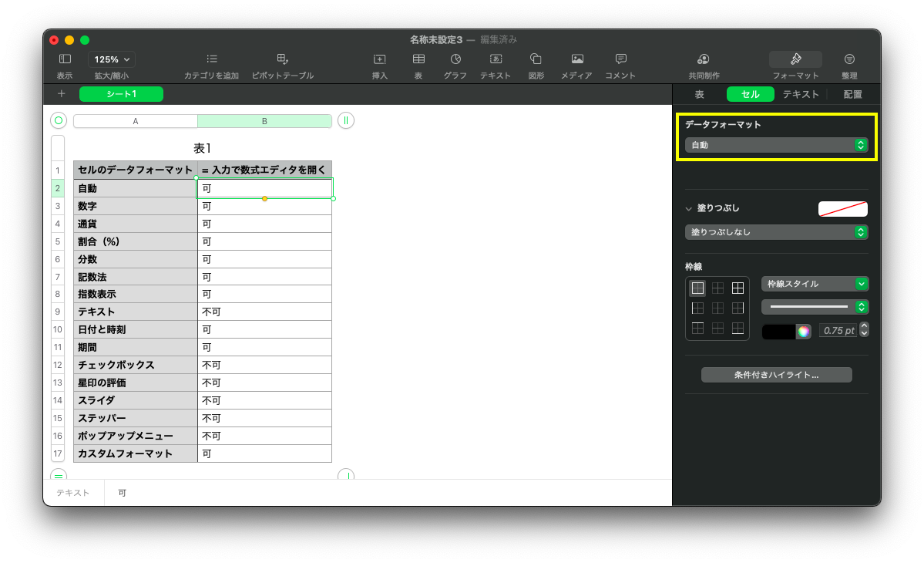Open the Data Format (自動) dropdown

point(776,145)
